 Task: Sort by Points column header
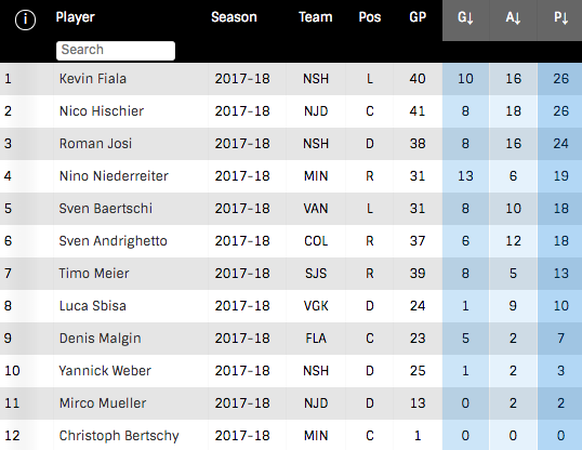561,18
